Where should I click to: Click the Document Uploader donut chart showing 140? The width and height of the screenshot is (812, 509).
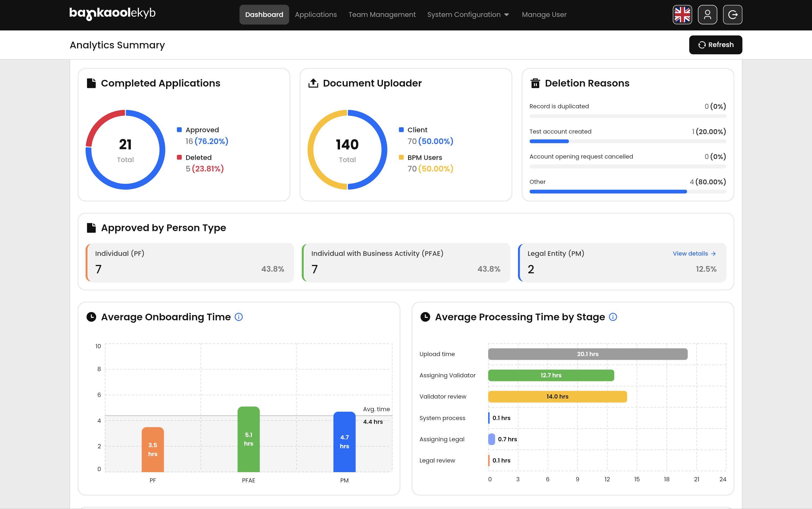point(347,150)
